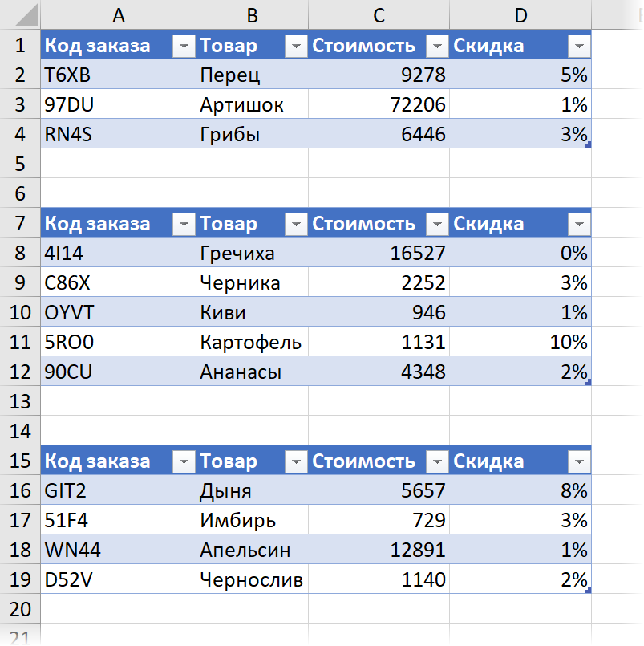
Task: Click the cell containing Артишок
Action: [253, 104]
